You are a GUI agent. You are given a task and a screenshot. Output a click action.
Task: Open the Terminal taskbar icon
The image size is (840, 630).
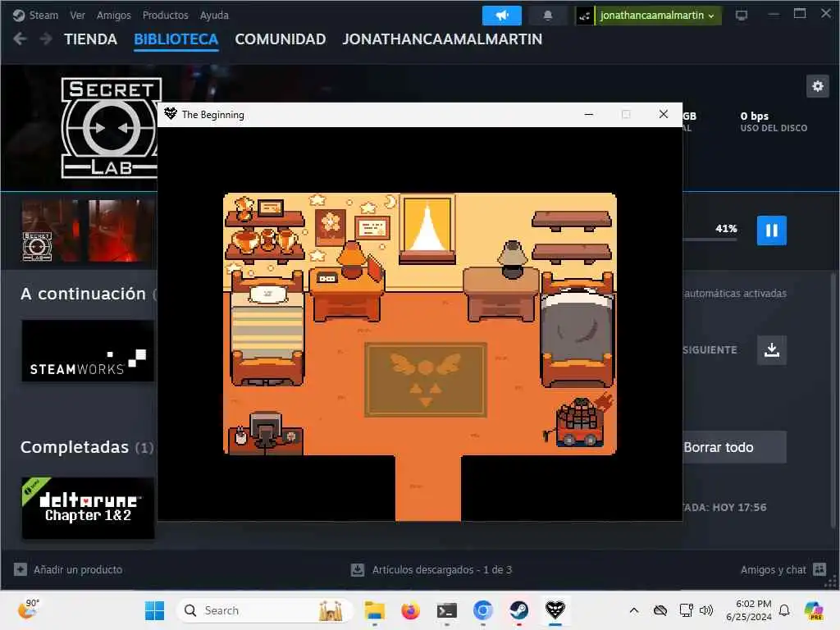447,610
